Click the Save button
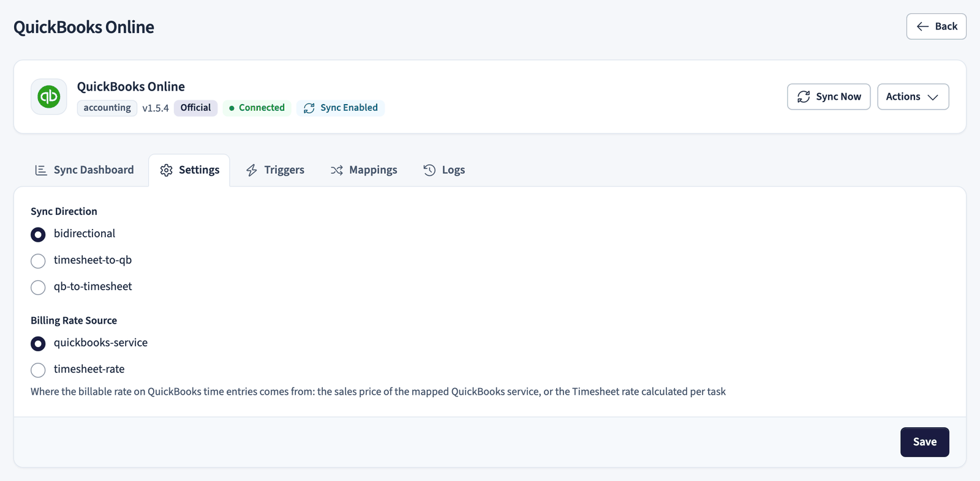The image size is (980, 481). tap(924, 442)
